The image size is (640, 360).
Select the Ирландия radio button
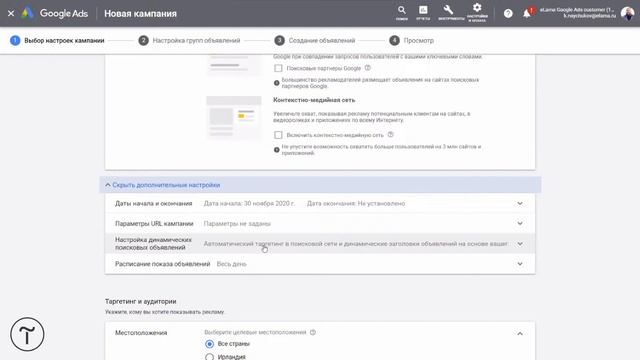click(x=209, y=357)
